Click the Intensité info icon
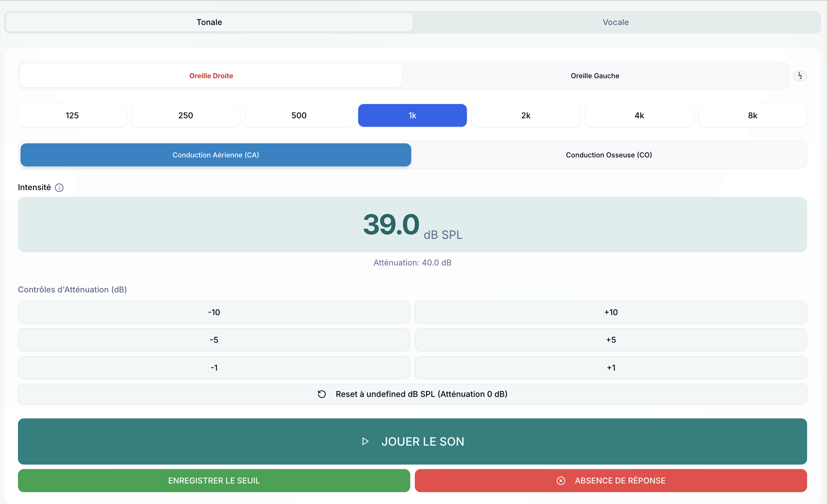 [x=59, y=188]
